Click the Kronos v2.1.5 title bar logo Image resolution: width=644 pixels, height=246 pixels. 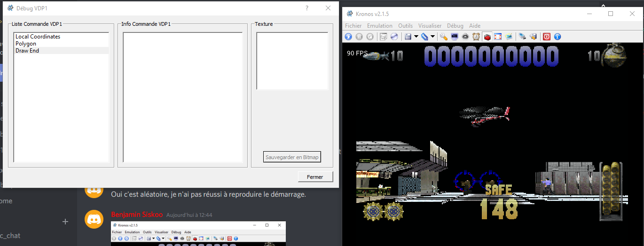[350, 14]
